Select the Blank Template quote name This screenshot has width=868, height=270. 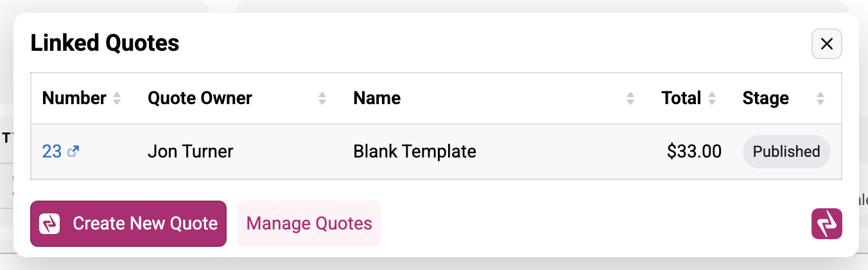click(x=415, y=152)
